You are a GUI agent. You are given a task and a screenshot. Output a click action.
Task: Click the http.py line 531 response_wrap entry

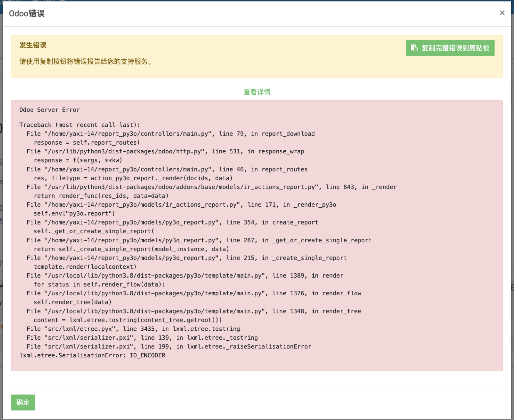(165, 151)
